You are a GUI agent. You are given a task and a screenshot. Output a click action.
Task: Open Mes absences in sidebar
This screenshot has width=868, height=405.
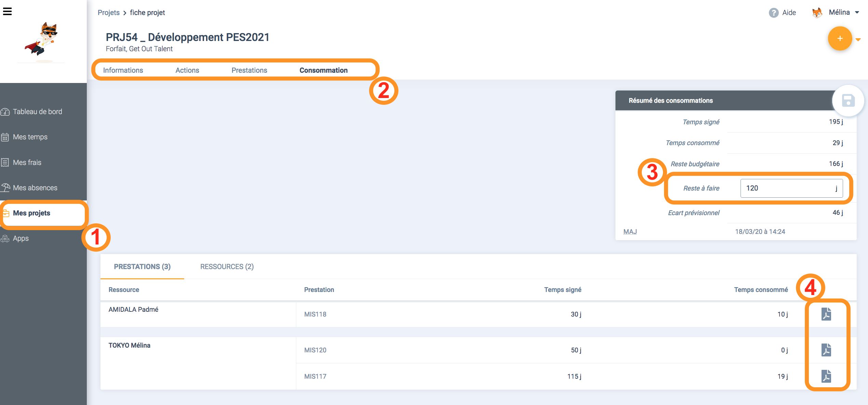tap(35, 188)
